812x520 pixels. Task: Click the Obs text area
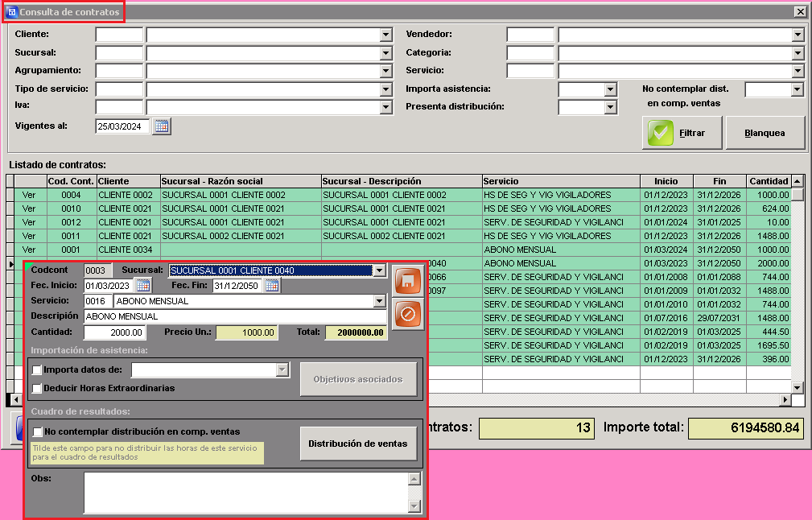tap(246, 493)
